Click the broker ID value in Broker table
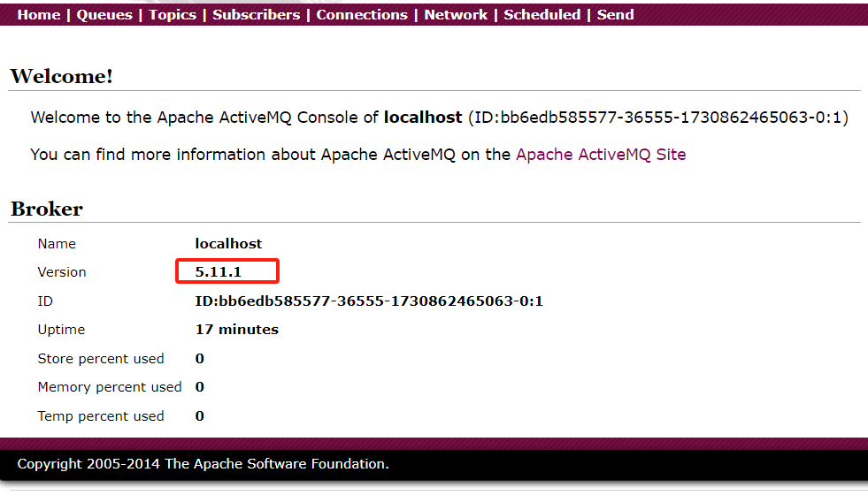Screen dimensions: 868x495 point(369,301)
